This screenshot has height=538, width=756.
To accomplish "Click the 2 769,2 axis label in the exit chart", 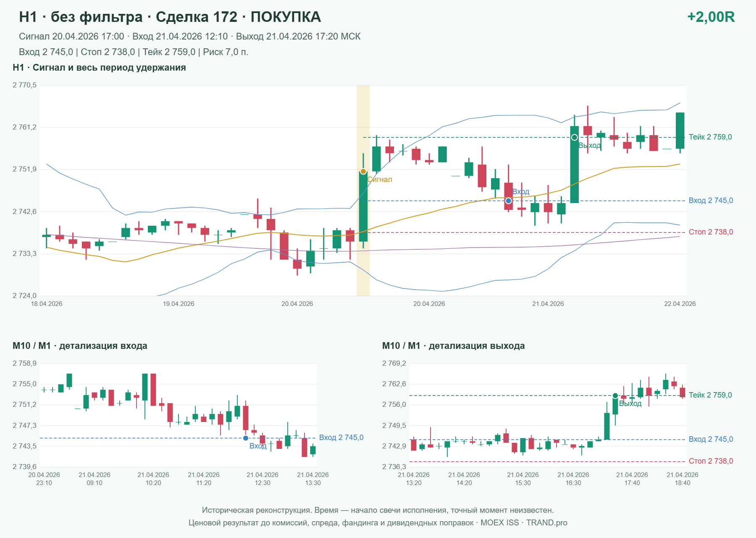I will [394, 364].
